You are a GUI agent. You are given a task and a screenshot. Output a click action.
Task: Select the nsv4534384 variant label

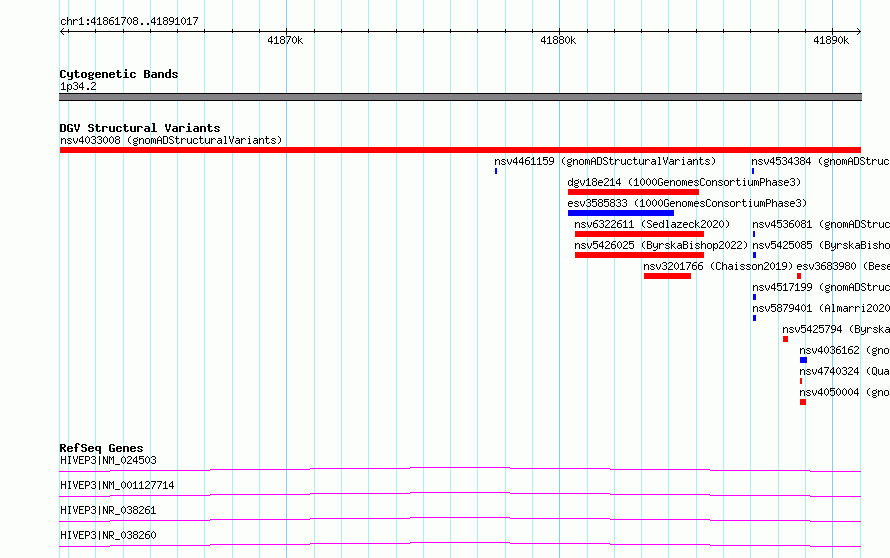(x=821, y=161)
